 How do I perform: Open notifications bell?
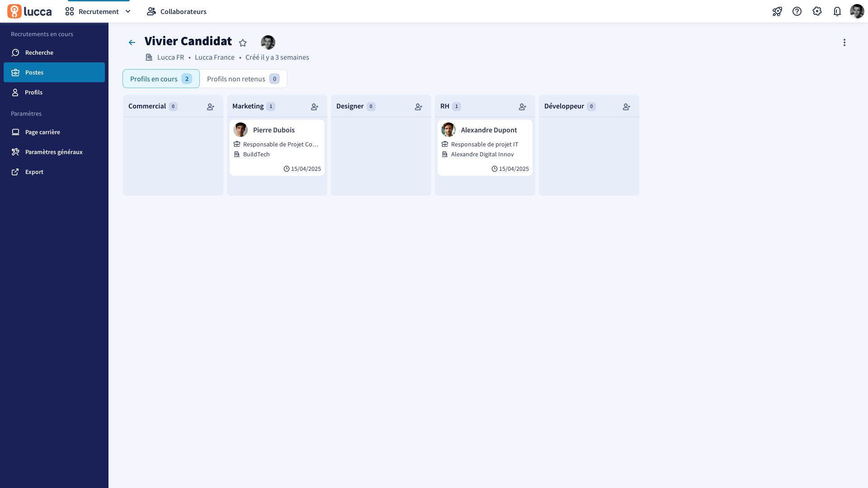coord(837,11)
